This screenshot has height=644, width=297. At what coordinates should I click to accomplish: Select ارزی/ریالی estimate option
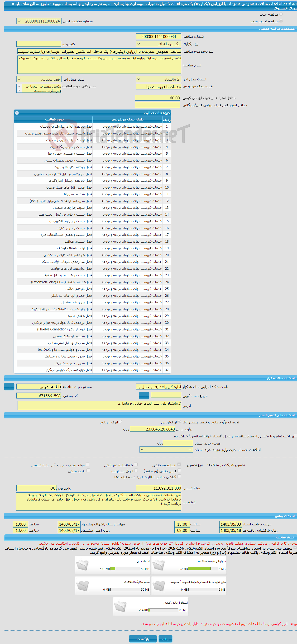pos(179,422)
